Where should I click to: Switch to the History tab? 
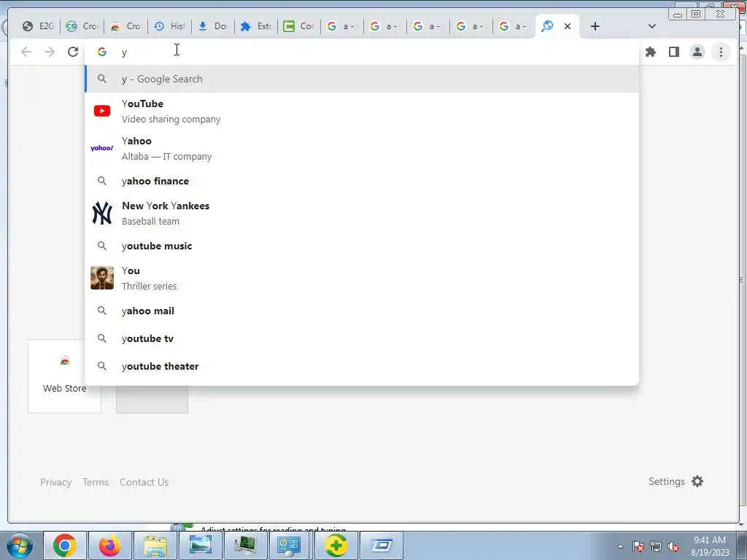(169, 26)
